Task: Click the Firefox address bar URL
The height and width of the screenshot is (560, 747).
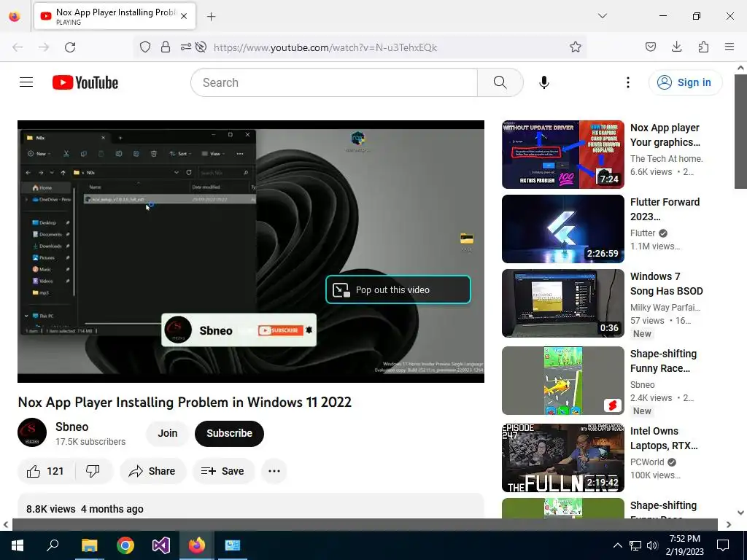Action: click(325, 47)
